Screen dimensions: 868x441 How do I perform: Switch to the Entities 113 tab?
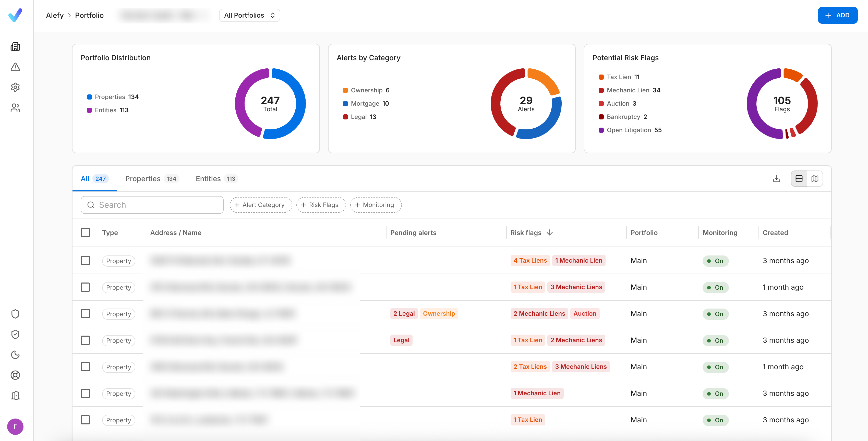217,179
